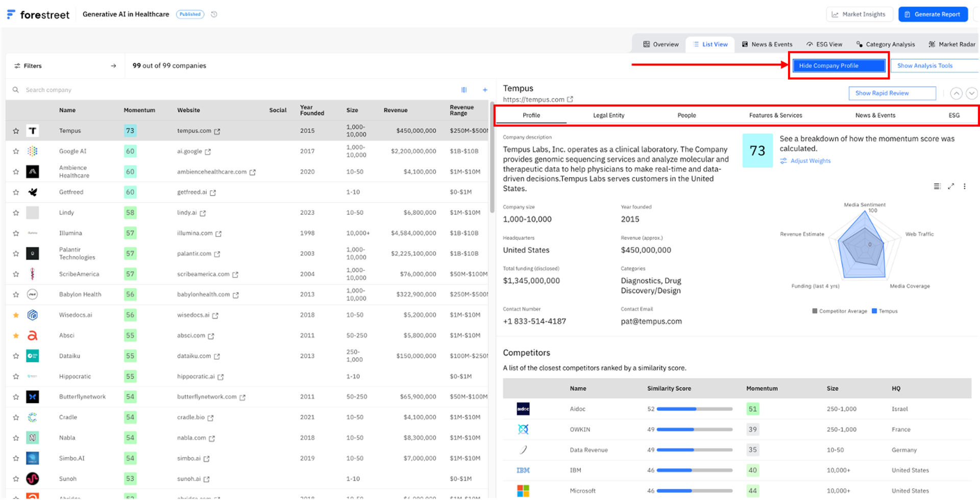Click the Dataiku logo icon
Screen dimensions: 980x500
coord(33,356)
